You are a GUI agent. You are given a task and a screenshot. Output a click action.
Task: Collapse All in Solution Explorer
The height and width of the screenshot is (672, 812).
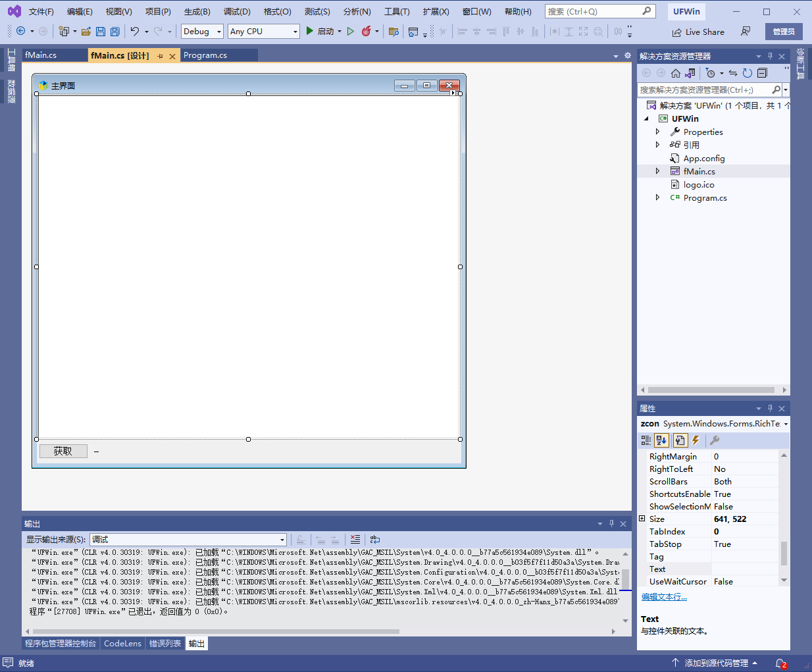tap(762, 73)
